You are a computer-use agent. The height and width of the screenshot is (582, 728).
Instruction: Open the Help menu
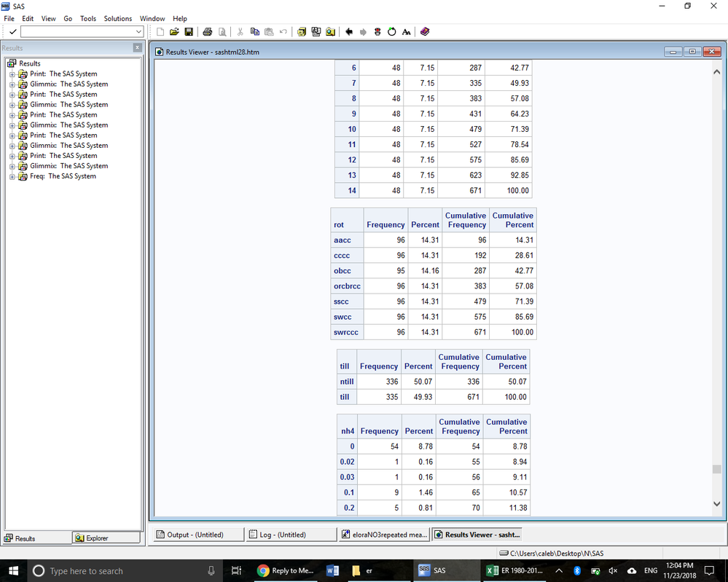180,18
